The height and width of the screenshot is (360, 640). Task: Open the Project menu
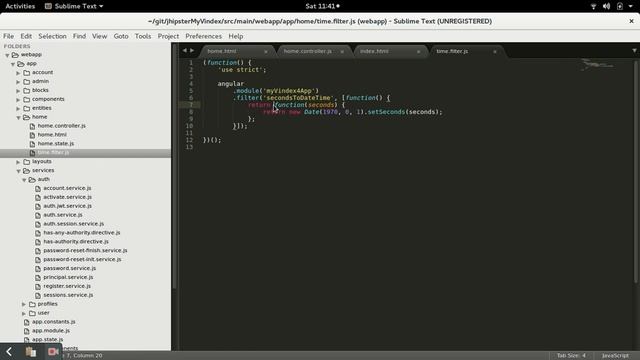point(168,36)
